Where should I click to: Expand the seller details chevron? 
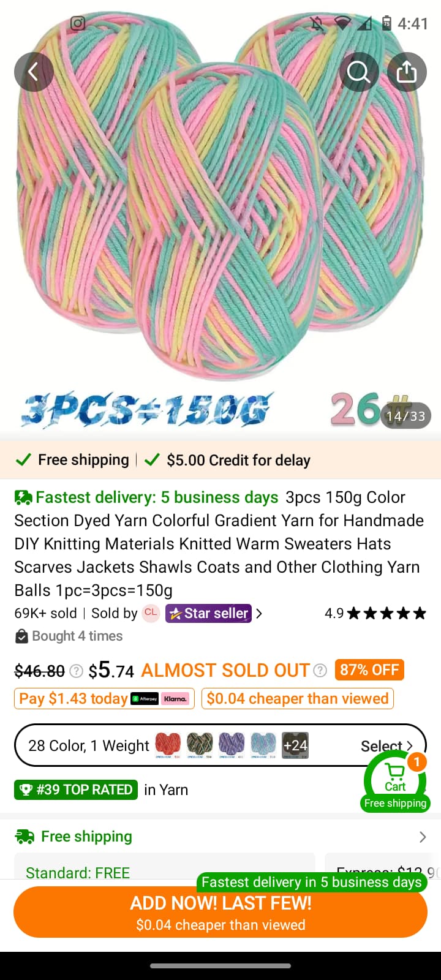tap(259, 613)
